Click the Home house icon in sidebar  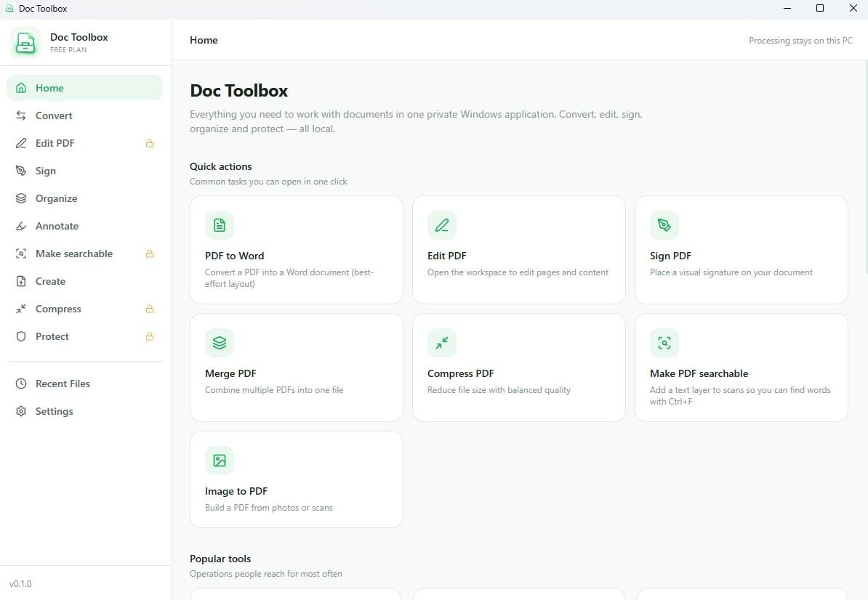point(21,88)
